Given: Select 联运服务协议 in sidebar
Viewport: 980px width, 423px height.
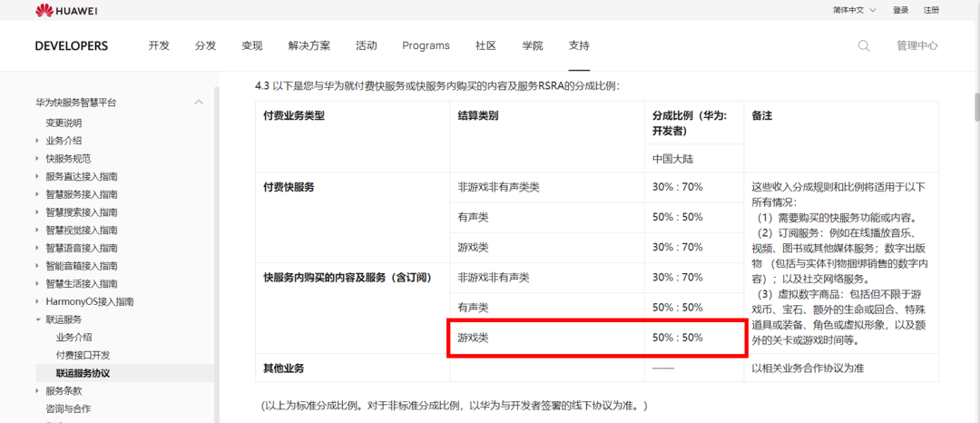Looking at the screenshot, I should (83, 373).
